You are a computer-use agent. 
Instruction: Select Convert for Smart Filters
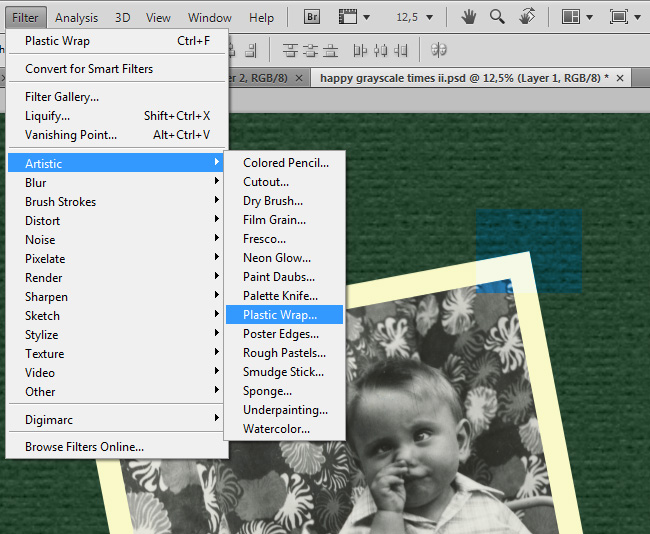[89, 69]
